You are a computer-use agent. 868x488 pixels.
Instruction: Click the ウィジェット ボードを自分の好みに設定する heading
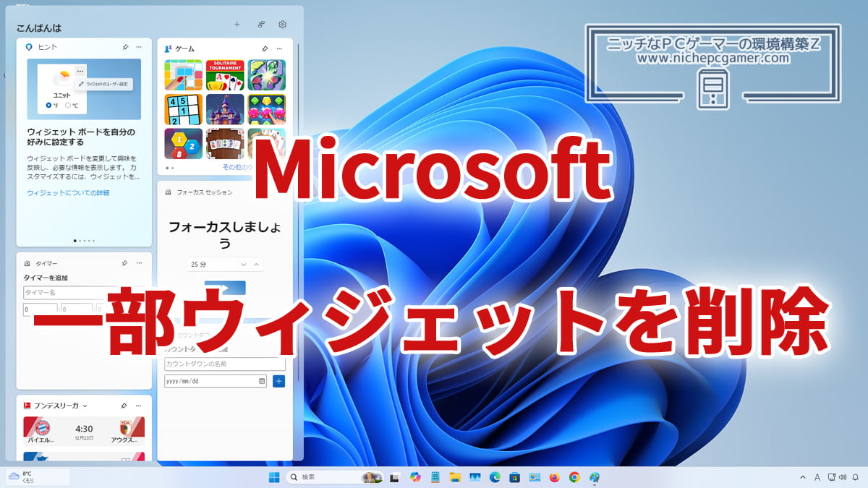pyautogui.click(x=81, y=137)
